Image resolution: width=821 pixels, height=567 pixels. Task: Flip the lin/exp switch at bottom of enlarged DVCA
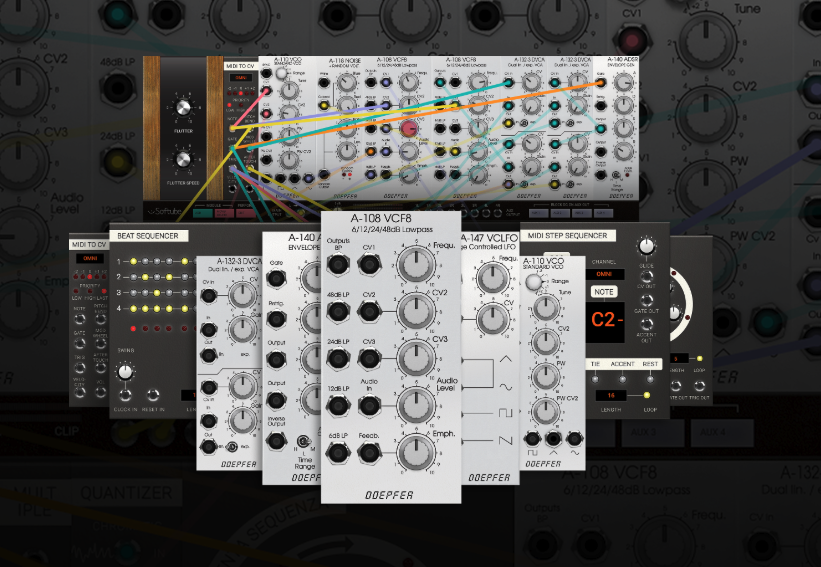coord(230,447)
